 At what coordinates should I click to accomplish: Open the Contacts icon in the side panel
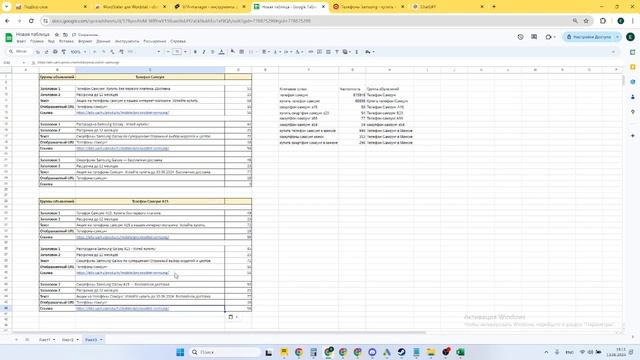[633, 97]
